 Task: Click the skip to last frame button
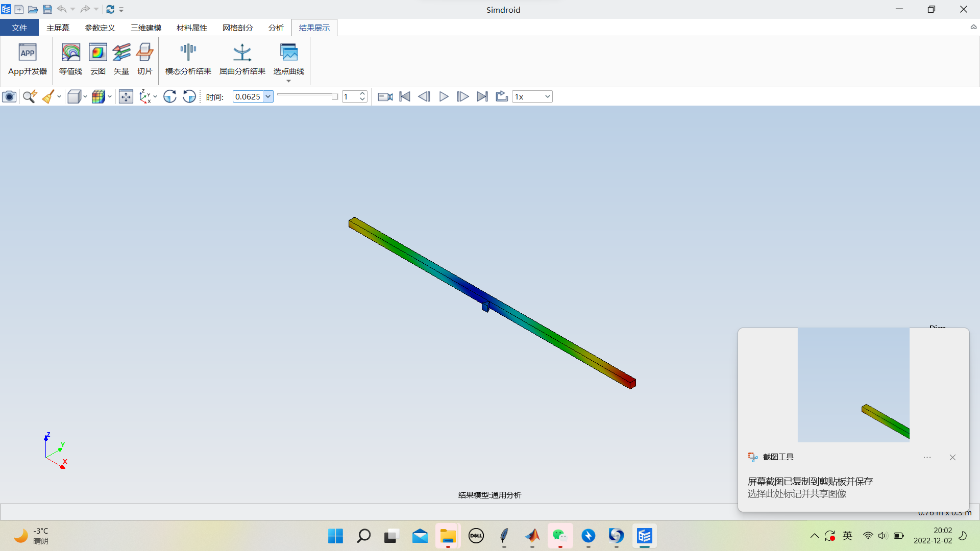[482, 96]
